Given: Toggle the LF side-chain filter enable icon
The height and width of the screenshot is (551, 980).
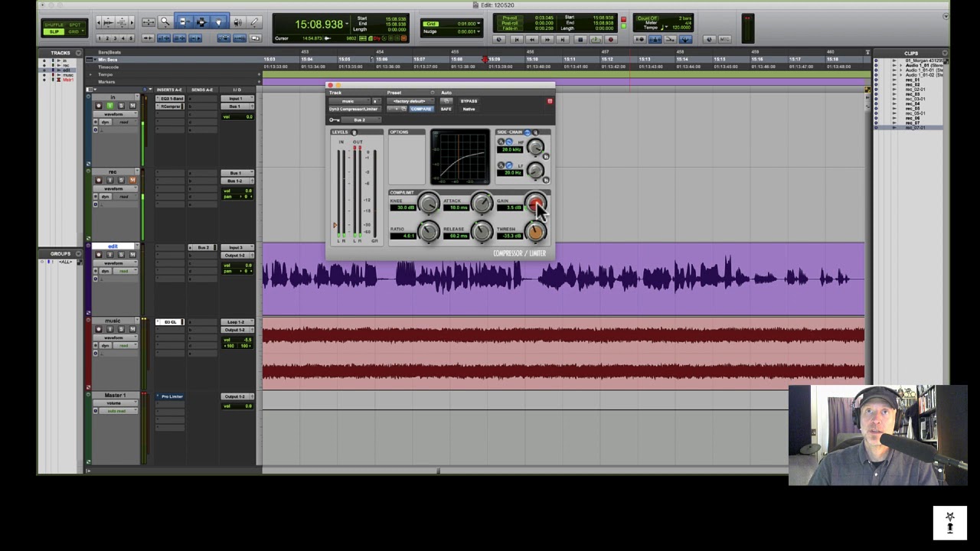Looking at the screenshot, I should tap(508, 165).
